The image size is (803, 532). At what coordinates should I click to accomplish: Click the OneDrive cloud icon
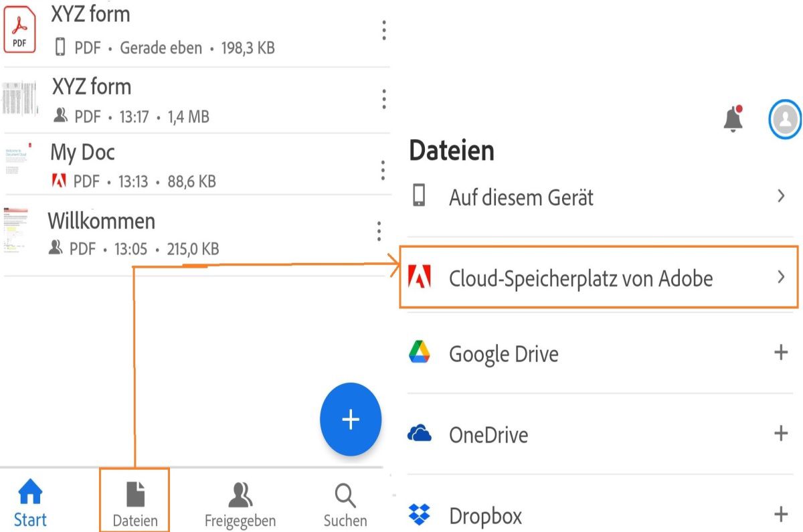[x=420, y=434]
